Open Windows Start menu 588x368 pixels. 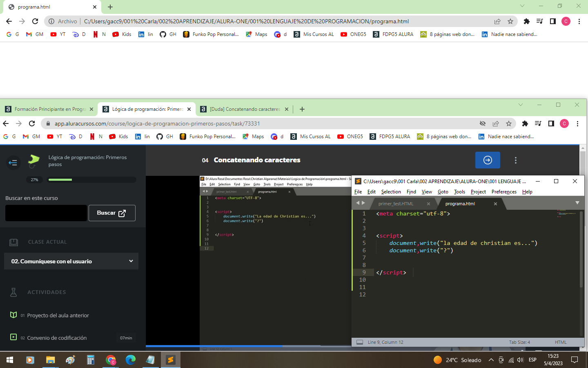coord(10,360)
